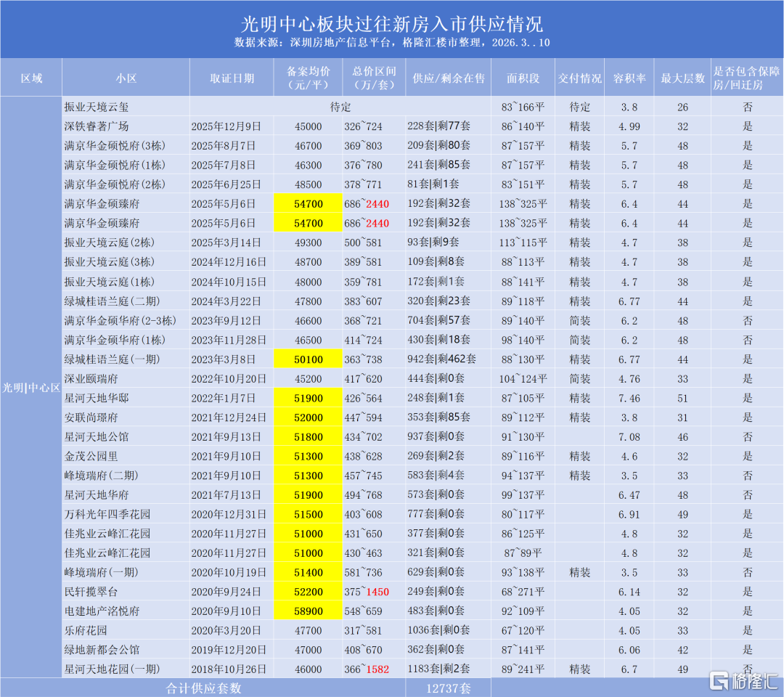Click the table title 光明中心板块过往新房入市供应情况
Viewport: 784px width, 697px height.
click(392, 25)
